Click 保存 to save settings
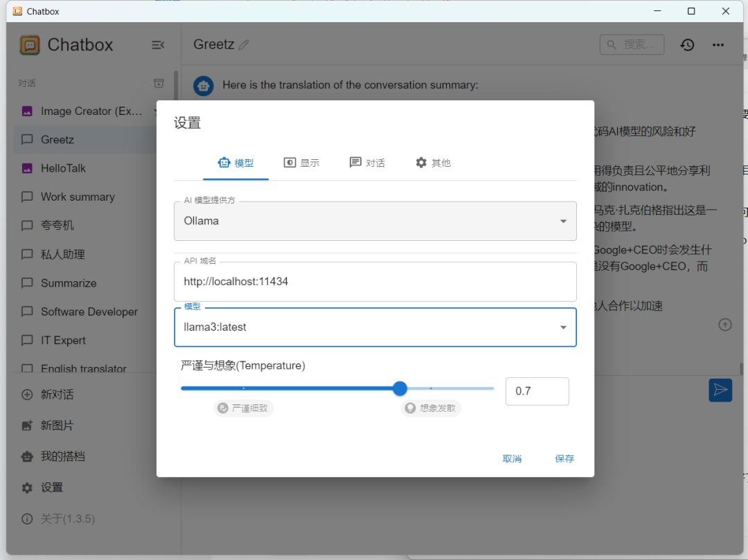Screen dimensions: 748x560 click(564, 458)
